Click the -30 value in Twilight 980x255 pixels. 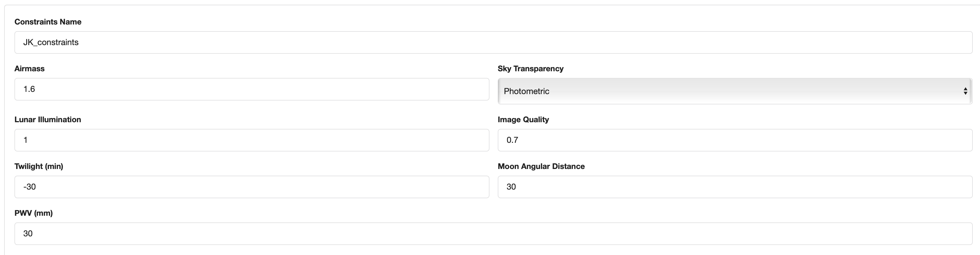[x=30, y=187]
